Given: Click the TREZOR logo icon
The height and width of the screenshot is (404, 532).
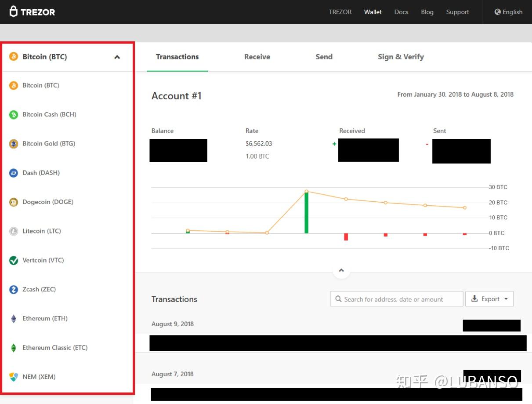Looking at the screenshot, I should point(14,11).
